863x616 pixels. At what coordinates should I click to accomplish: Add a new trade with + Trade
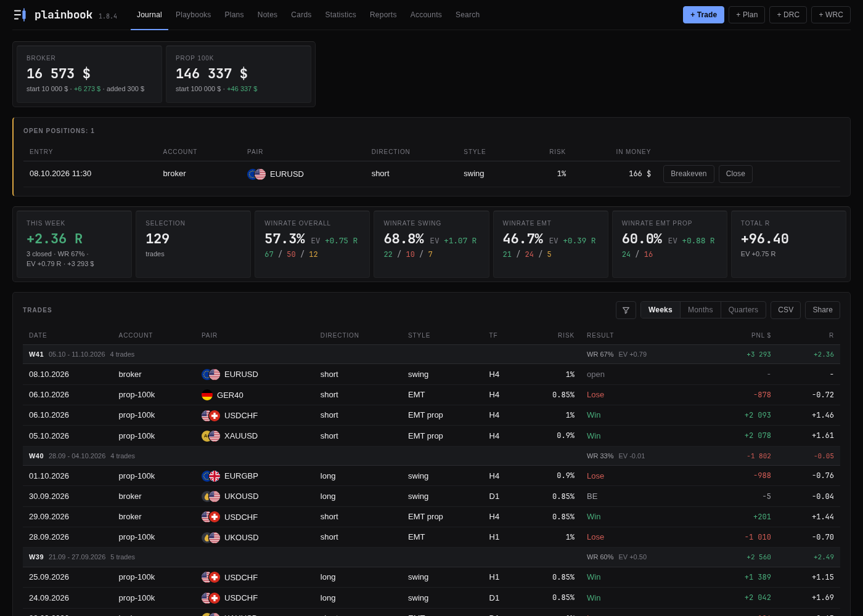[703, 15]
